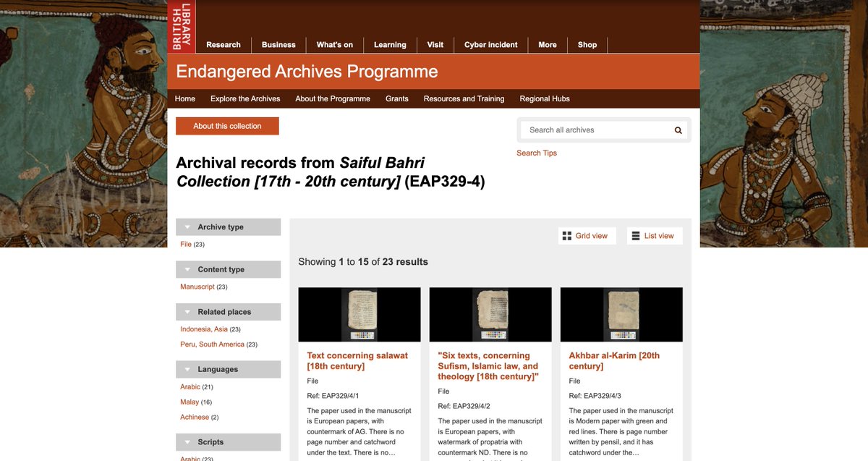Open the Regional Hubs navigation link
The image size is (868, 461).
click(545, 98)
